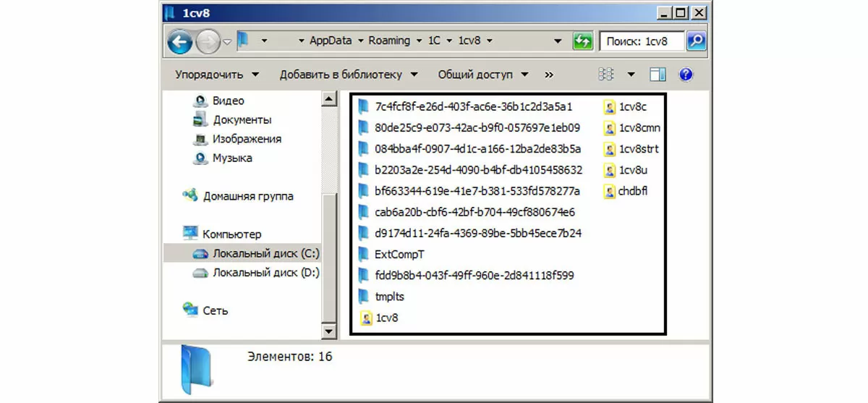This screenshot has width=868, height=403.
Task: Click the navigation pane scroll down arrow
Action: [328, 331]
